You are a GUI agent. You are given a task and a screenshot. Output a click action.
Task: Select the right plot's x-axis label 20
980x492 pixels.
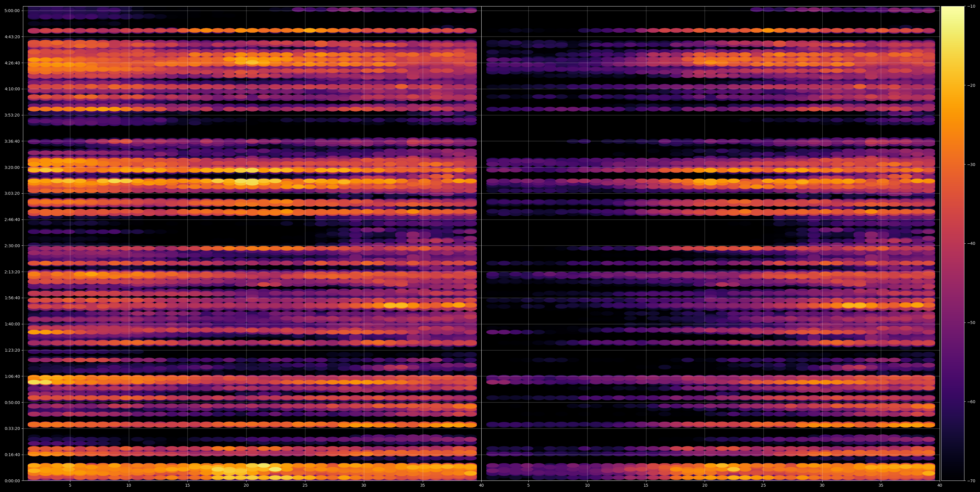[x=705, y=486]
